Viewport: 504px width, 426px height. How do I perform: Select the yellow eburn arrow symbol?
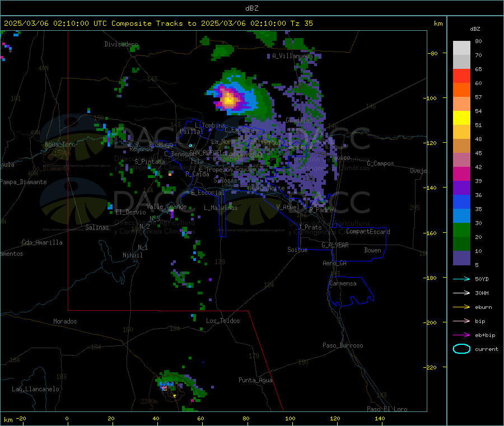click(461, 307)
